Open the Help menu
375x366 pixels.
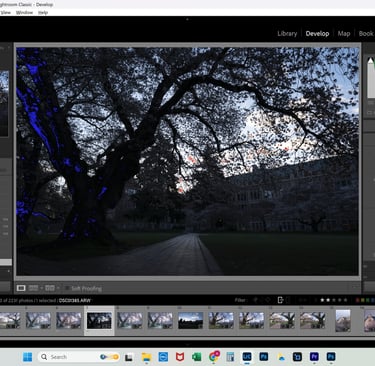[x=43, y=13]
